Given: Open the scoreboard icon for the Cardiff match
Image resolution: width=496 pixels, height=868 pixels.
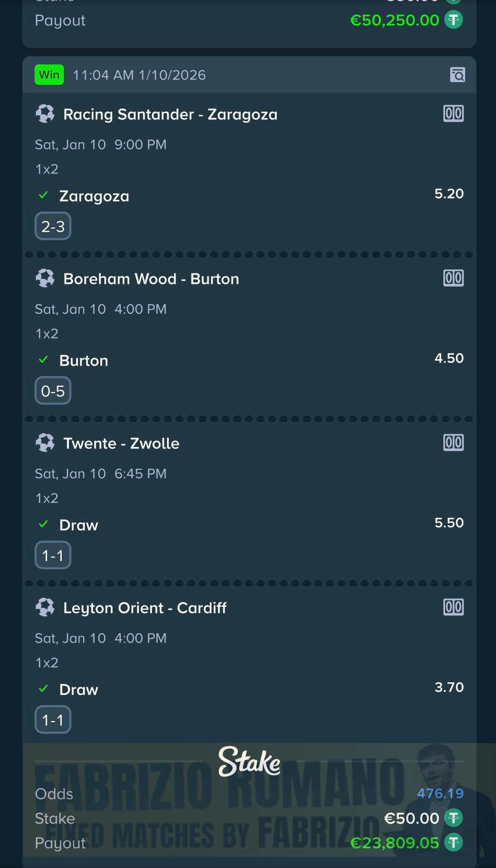Looking at the screenshot, I should tap(453, 607).
